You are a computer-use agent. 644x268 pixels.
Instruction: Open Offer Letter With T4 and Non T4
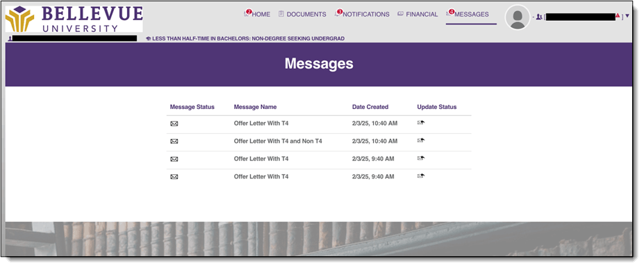(x=278, y=141)
